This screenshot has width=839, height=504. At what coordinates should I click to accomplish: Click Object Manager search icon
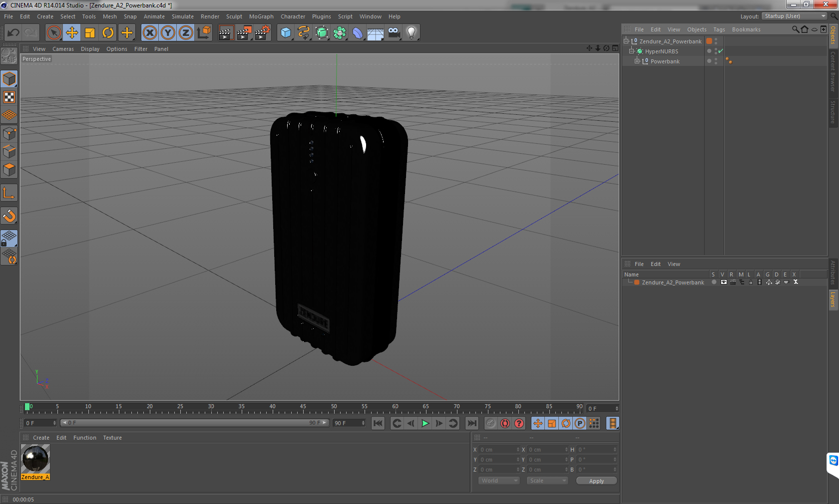click(795, 29)
